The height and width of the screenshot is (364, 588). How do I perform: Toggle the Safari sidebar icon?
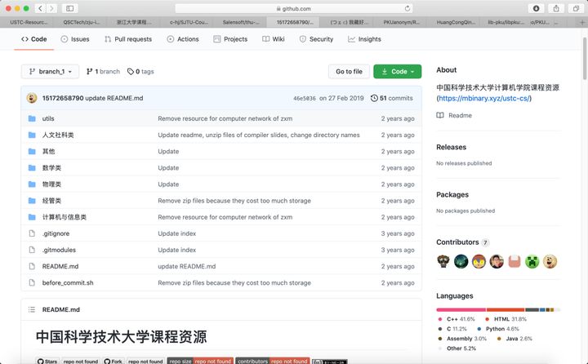(x=69, y=8)
